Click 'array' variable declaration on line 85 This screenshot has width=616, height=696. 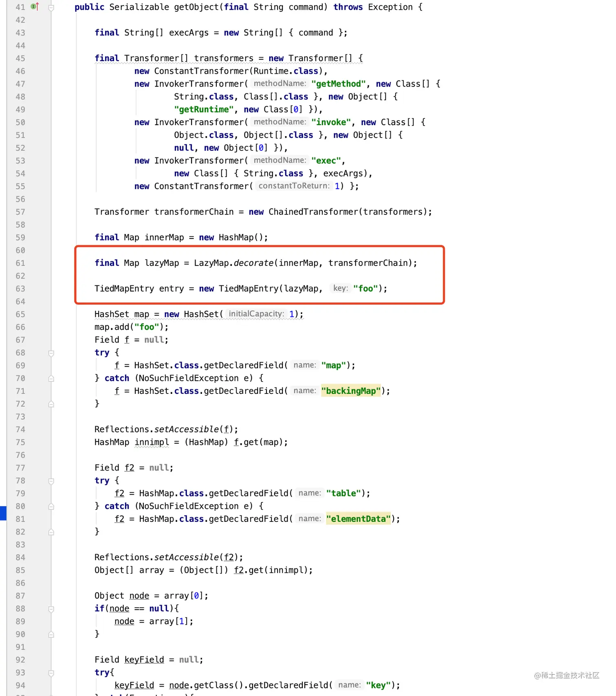click(x=152, y=570)
